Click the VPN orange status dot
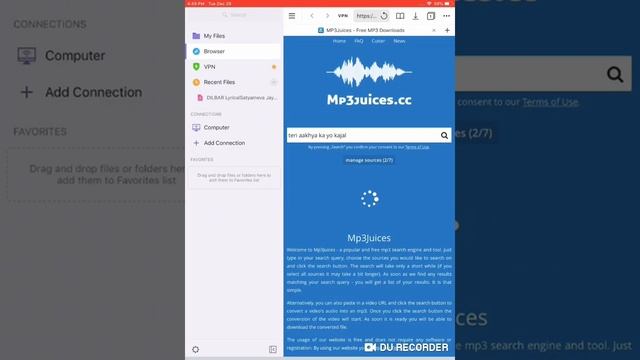The width and height of the screenshot is (640, 360). 274,67
